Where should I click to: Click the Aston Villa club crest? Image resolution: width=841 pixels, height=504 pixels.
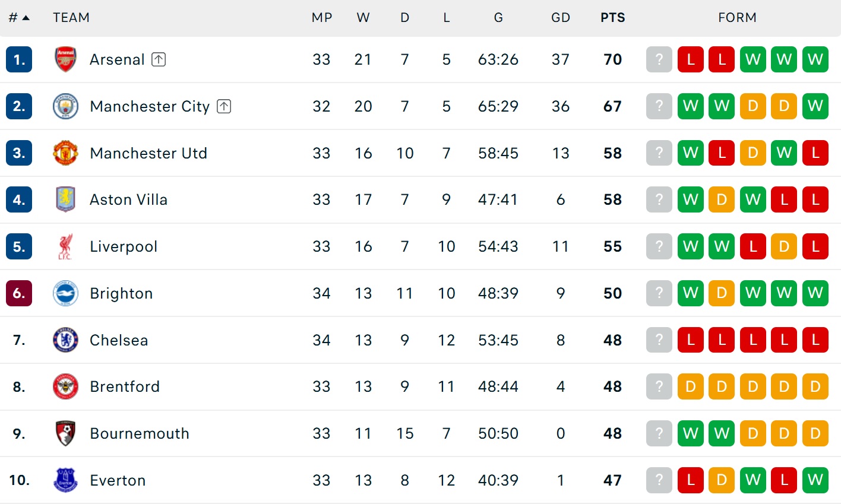pos(65,199)
